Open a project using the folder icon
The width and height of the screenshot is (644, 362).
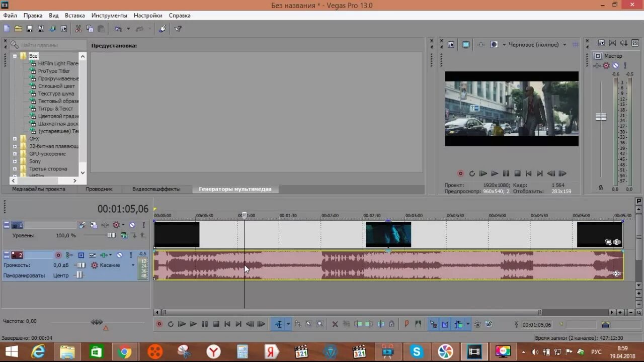18,29
